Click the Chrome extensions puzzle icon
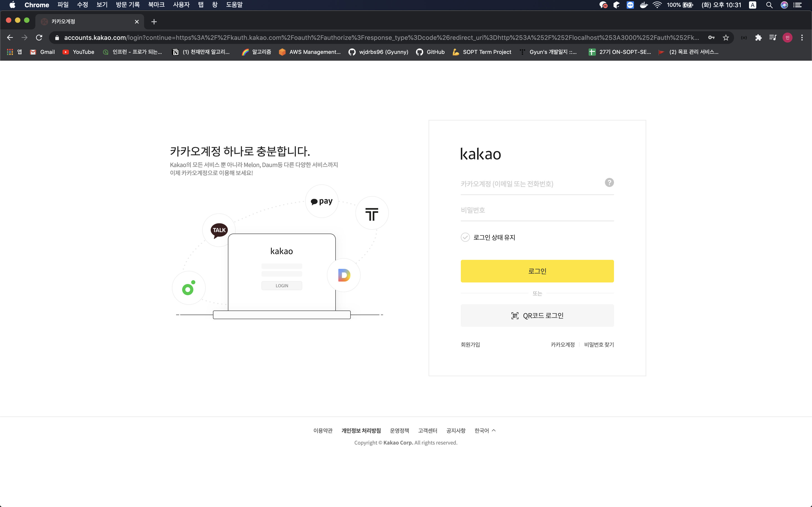The width and height of the screenshot is (812, 507). coord(758,38)
